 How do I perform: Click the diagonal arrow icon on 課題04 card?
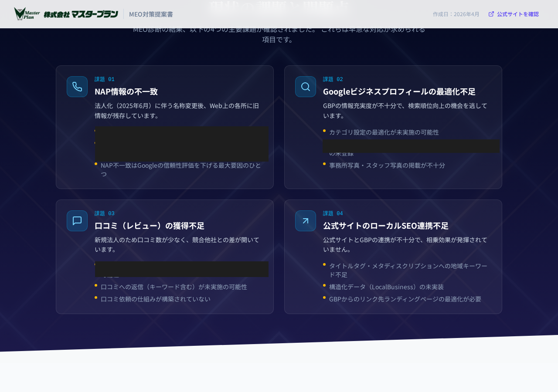pyautogui.click(x=306, y=220)
